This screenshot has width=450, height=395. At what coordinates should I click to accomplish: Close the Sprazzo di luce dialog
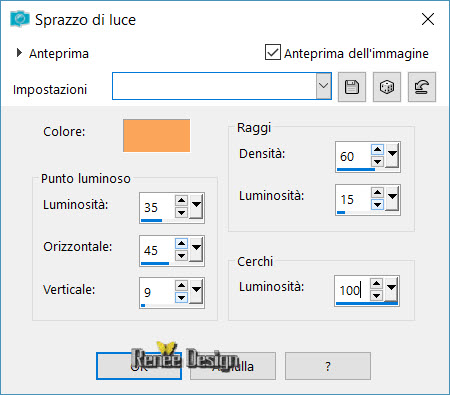(x=428, y=19)
